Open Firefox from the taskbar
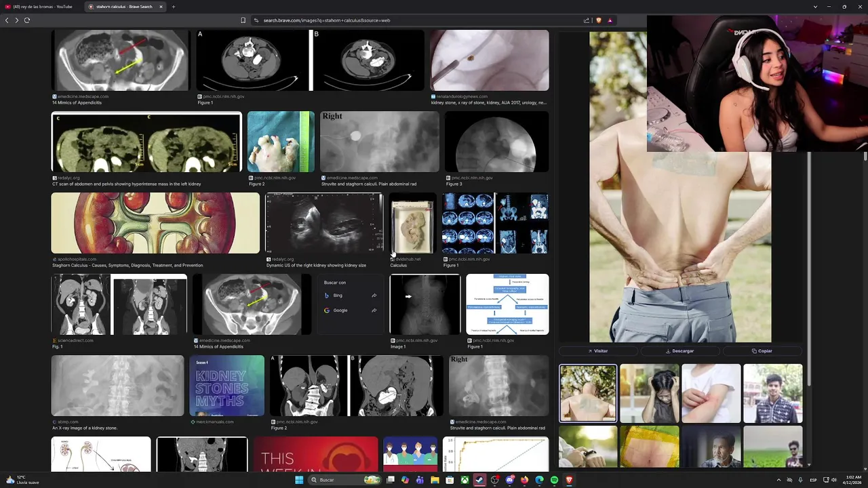 pos(524,480)
